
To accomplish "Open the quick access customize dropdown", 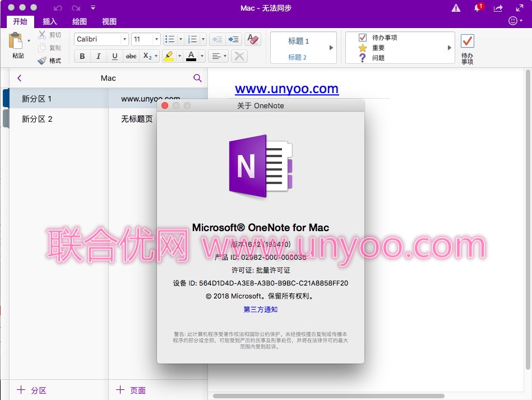I will coord(93,7).
